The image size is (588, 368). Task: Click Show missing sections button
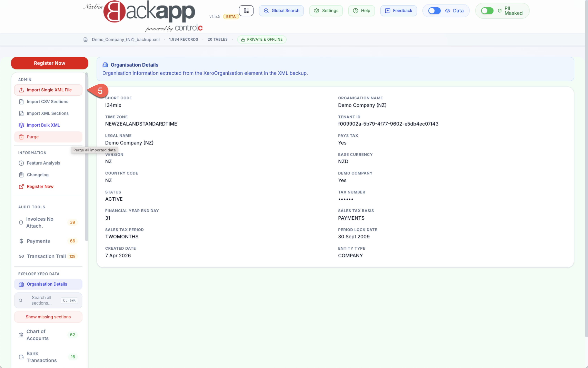[48, 317]
